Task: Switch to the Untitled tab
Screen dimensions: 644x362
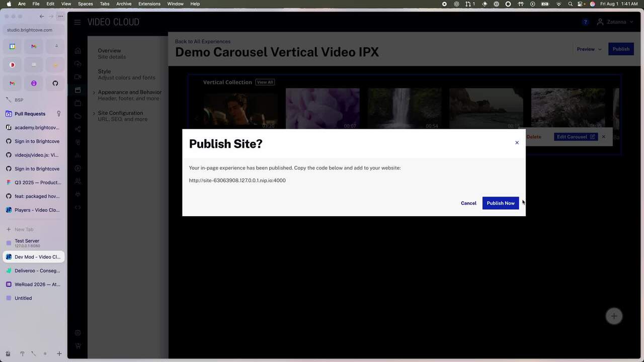Action: click(34, 298)
